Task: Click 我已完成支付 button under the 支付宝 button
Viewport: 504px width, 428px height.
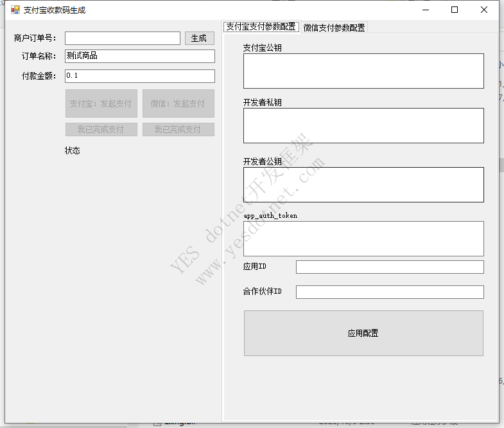Action: [x=101, y=129]
